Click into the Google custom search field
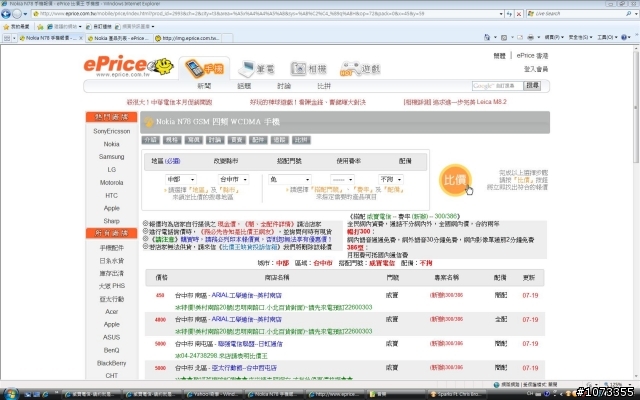 click(x=497, y=86)
